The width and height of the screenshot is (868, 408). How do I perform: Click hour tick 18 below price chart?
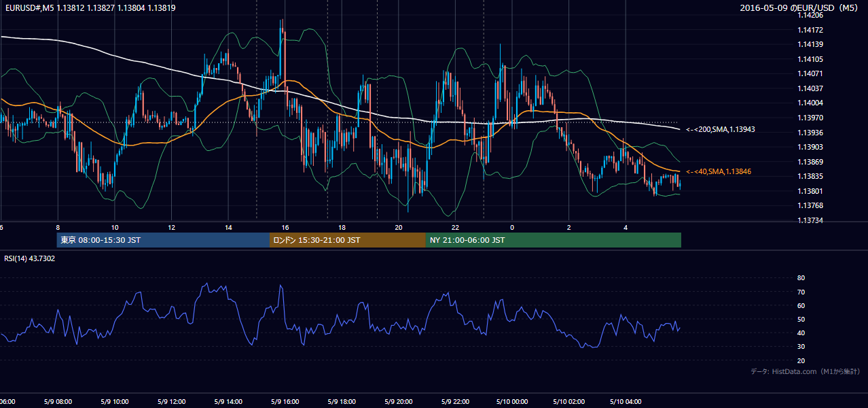342,228
